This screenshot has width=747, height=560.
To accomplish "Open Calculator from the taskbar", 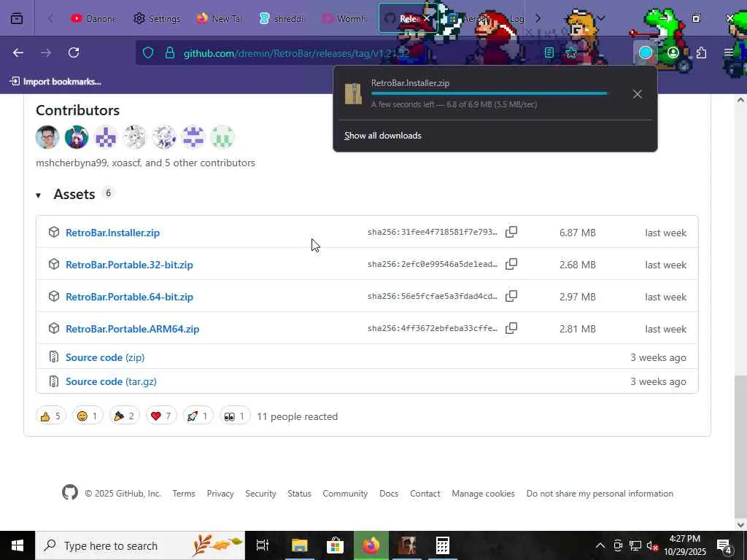I will (x=443, y=545).
